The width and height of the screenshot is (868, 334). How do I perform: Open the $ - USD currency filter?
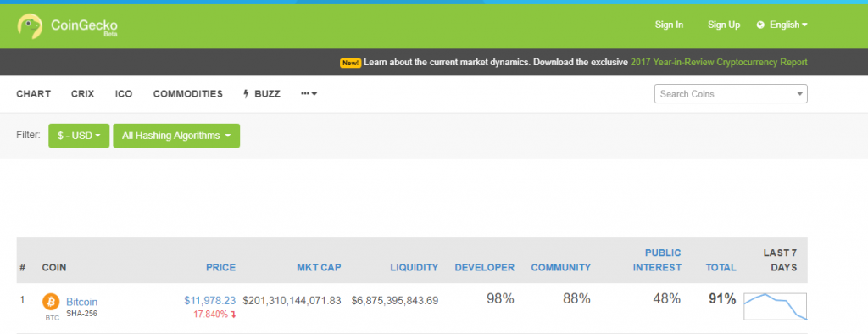point(79,136)
